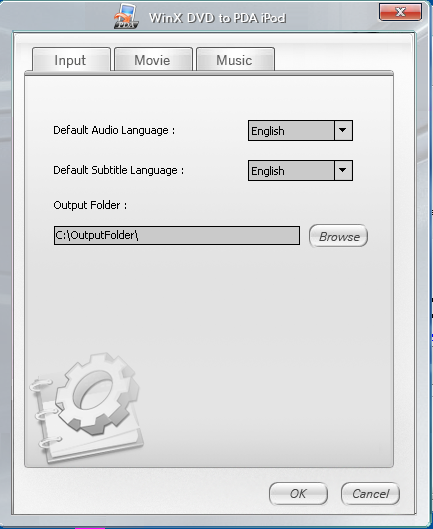This screenshot has width=433, height=529.
Task: Click the 'Output Folder :' label
Action: (90, 205)
